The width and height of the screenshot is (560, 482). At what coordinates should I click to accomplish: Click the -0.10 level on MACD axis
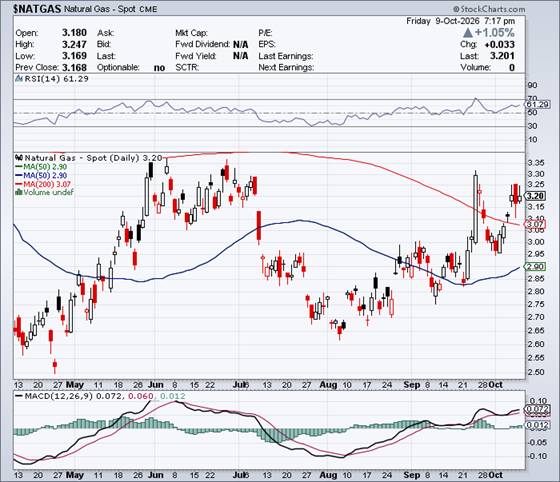(x=537, y=456)
